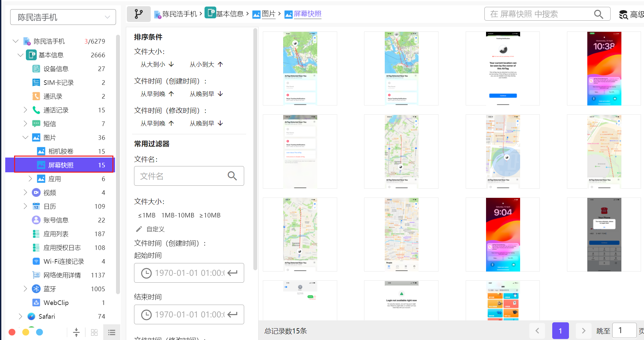The width and height of the screenshot is (644, 340).
Task: Click the collapse-all icon in the bottom toolbar
Action: (x=76, y=332)
